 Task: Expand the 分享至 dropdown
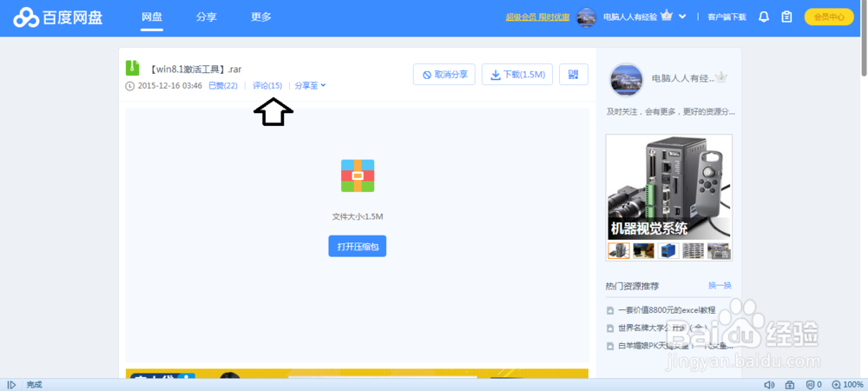(310, 86)
